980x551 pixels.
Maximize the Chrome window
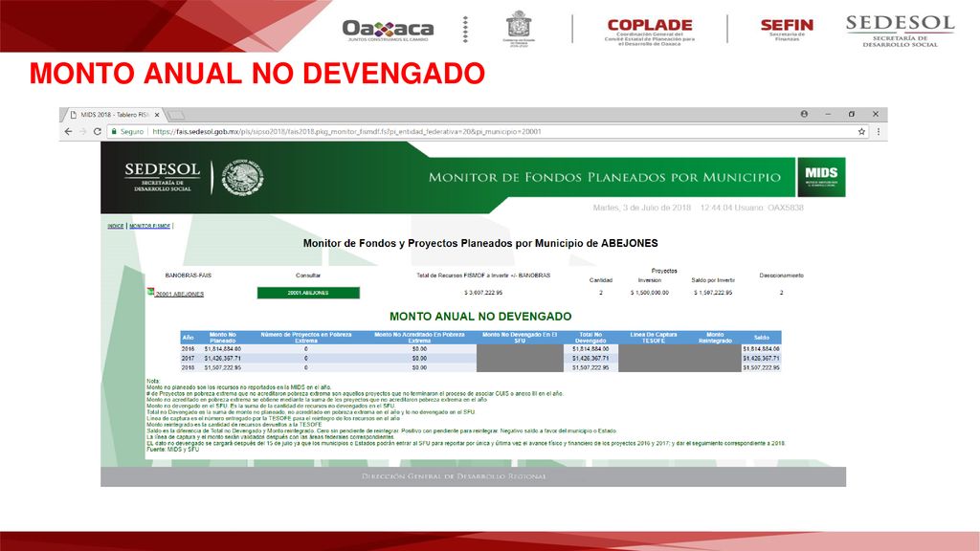point(851,115)
